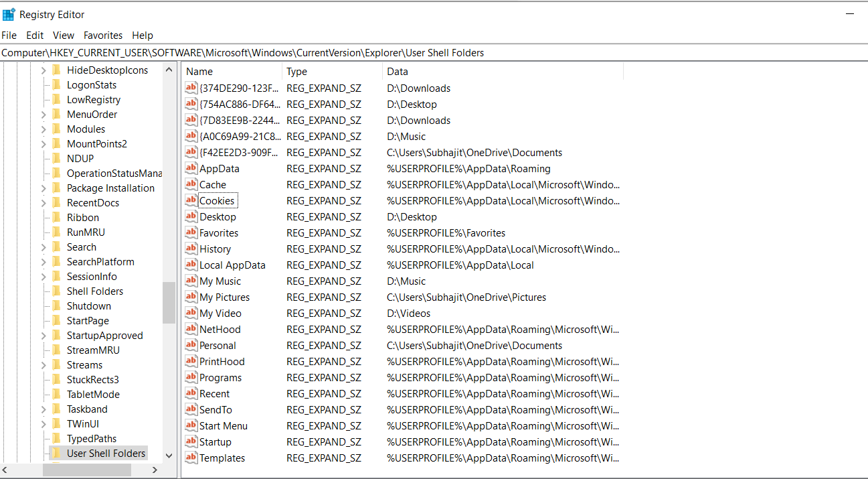The width and height of the screenshot is (868, 479).
Task: Expand the TWinUI key
Action: [x=44, y=424]
